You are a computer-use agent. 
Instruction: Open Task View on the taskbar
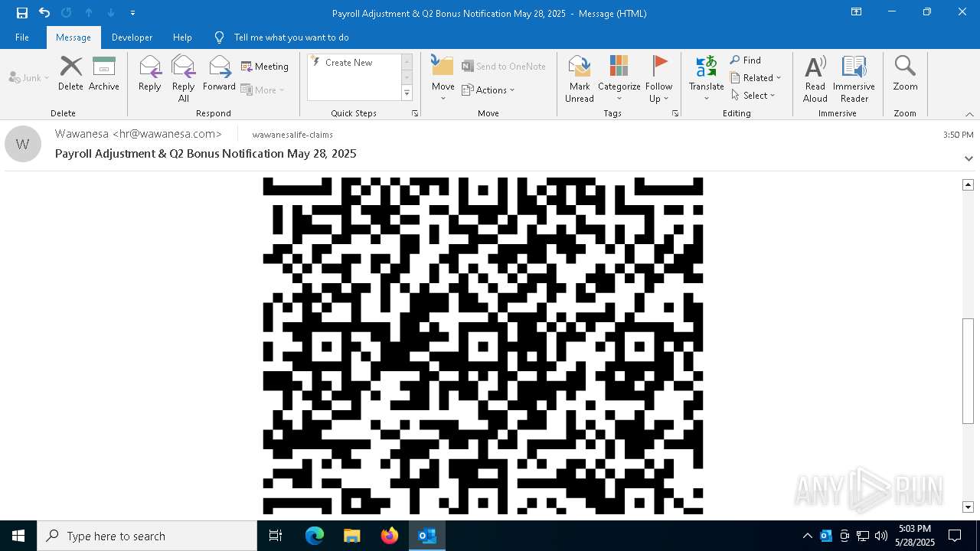276,536
